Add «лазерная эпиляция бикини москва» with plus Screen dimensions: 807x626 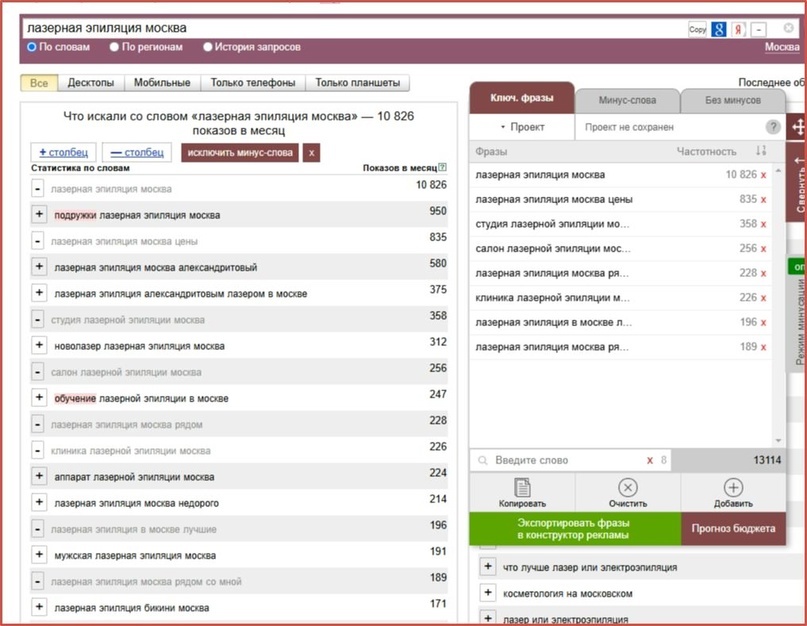click(x=39, y=607)
